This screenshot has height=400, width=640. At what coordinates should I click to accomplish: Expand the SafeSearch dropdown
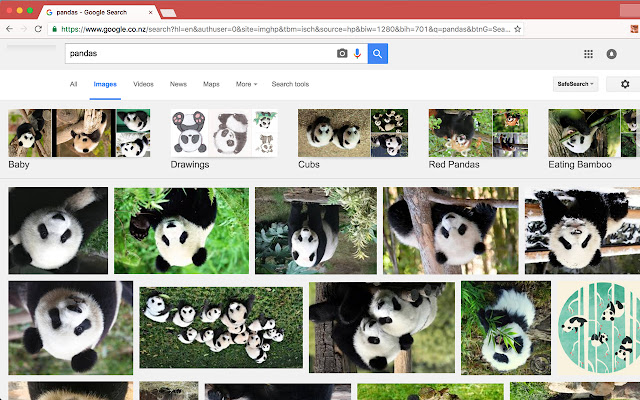(x=575, y=85)
